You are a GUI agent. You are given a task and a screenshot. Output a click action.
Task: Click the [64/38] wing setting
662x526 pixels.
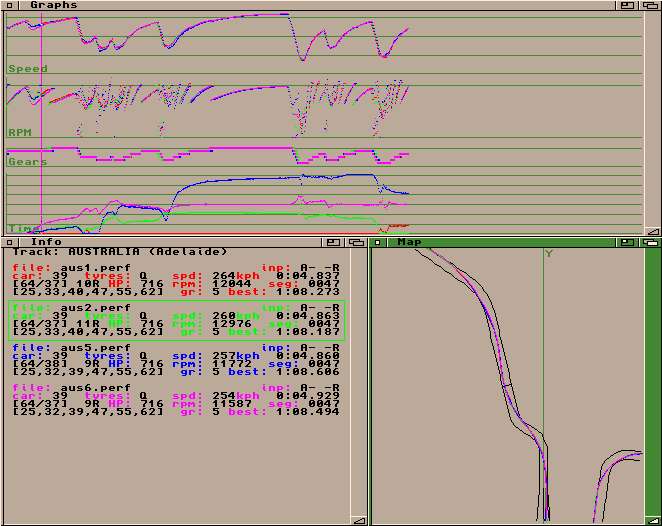click(40, 364)
